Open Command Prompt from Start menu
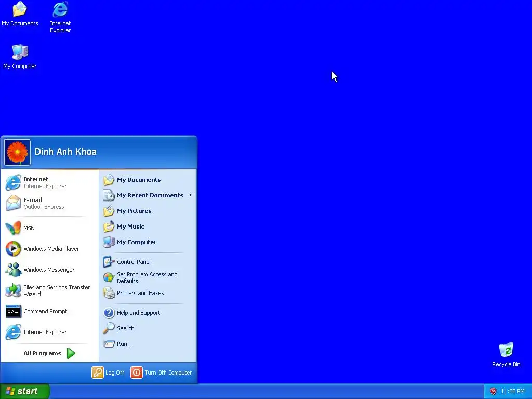 49,311
